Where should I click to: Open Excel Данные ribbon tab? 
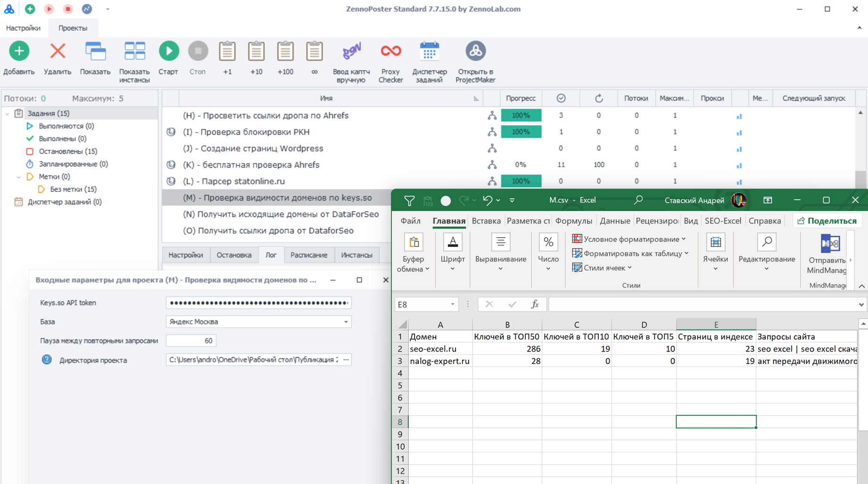tap(615, 221)
